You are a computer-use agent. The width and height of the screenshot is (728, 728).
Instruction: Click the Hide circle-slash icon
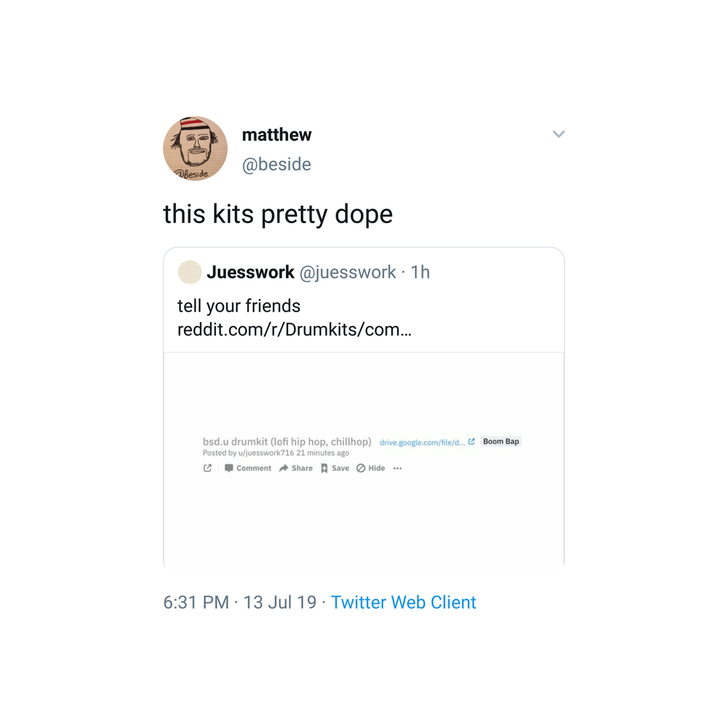(x=361, y=468)
